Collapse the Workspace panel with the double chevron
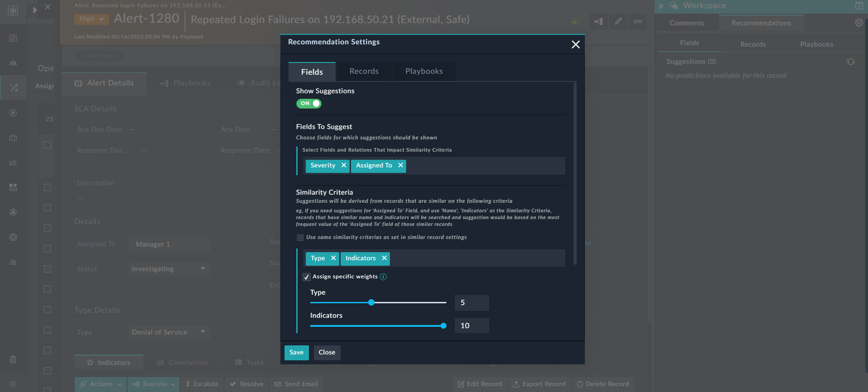Viewport: 868px width, 392px height. 660,6
